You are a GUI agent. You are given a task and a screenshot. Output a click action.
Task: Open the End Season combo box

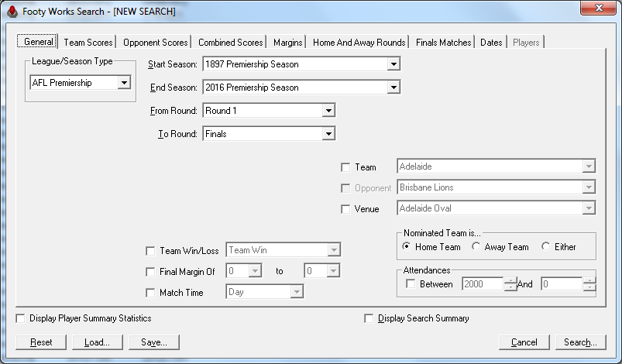point(393,88)
